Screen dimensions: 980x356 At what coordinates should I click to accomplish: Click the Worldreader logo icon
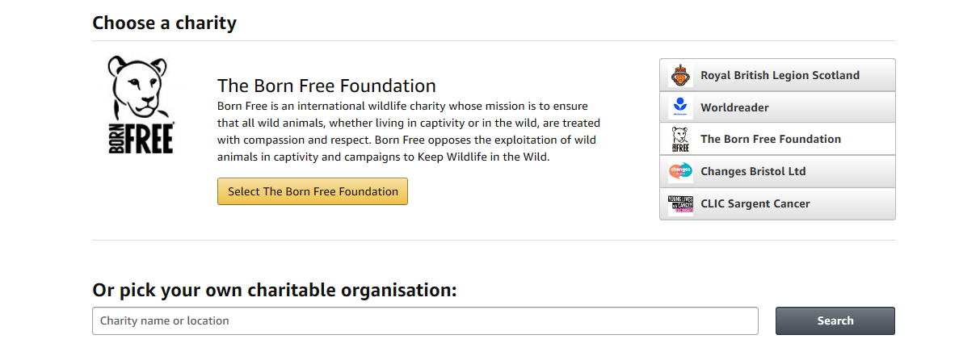[x=680, y=107]
